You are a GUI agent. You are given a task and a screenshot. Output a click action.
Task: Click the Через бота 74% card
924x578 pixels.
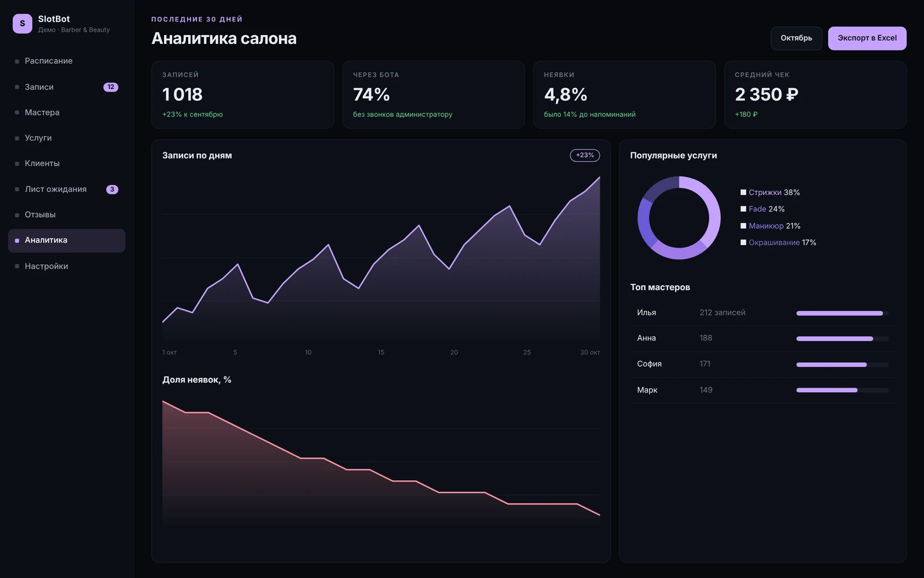433,95
